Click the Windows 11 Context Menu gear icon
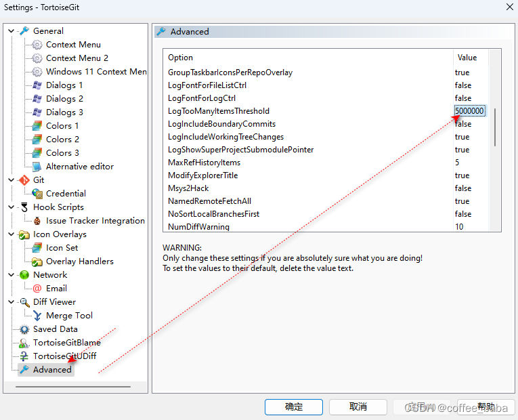Image resolution: width=518 pixels, height=420 pixels. click(x=37, y=72)
